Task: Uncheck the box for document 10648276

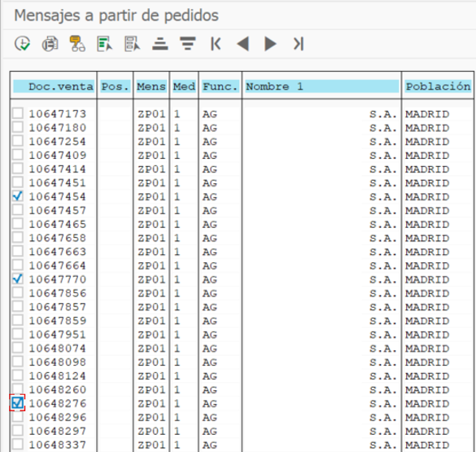Action: tap(17, 403)
